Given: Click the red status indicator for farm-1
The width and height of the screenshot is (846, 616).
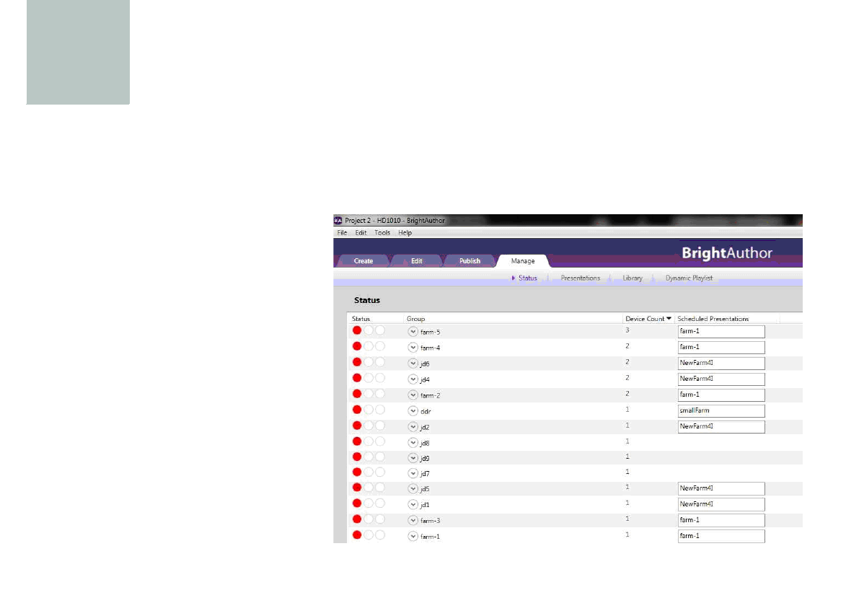Looking at the screenshot, I should [357, 534].
